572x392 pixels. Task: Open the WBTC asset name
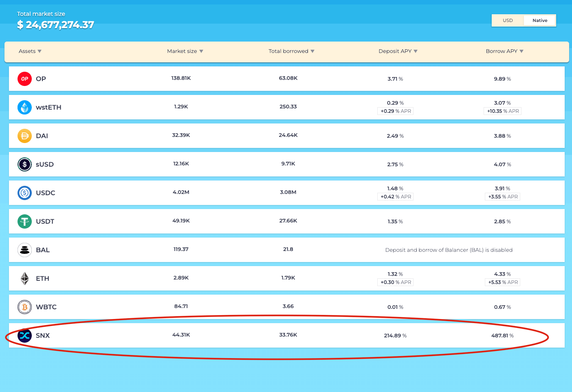point(46,307)
